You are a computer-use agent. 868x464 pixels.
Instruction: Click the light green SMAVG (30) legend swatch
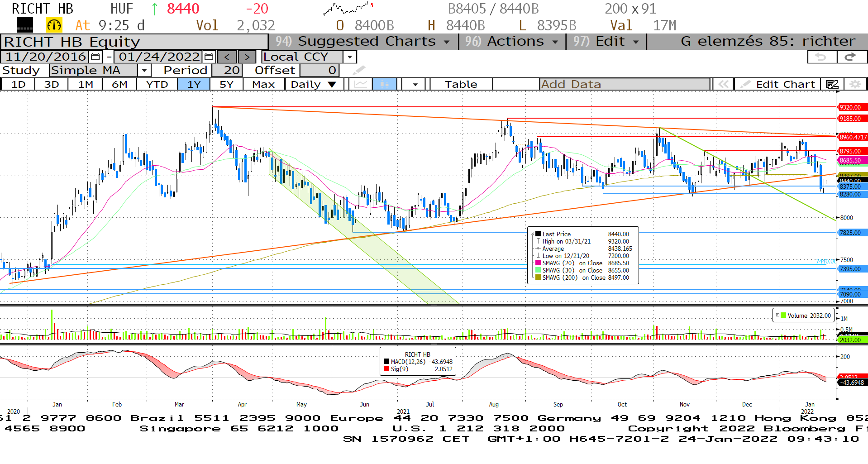pyautogui.click(x=538, y=270)
